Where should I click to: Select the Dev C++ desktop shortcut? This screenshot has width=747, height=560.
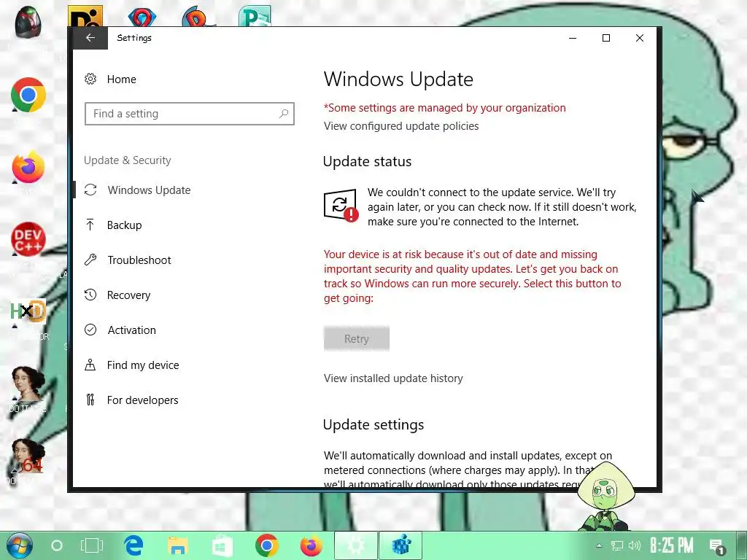(x=28, y=239)
